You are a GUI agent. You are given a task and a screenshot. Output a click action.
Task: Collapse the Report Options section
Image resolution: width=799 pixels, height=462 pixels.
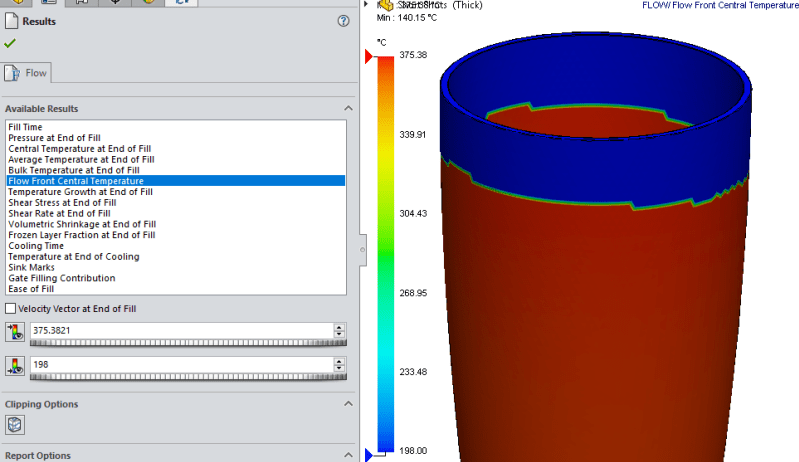click(348, 455)
